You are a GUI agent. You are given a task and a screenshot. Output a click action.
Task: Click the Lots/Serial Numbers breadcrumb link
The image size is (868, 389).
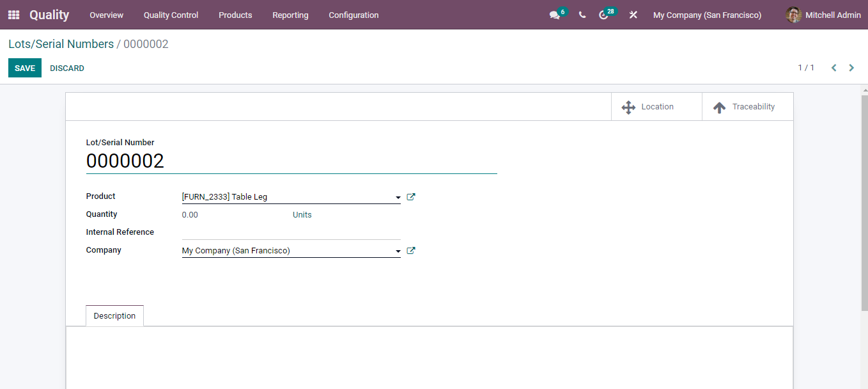(x=61, y=44)
